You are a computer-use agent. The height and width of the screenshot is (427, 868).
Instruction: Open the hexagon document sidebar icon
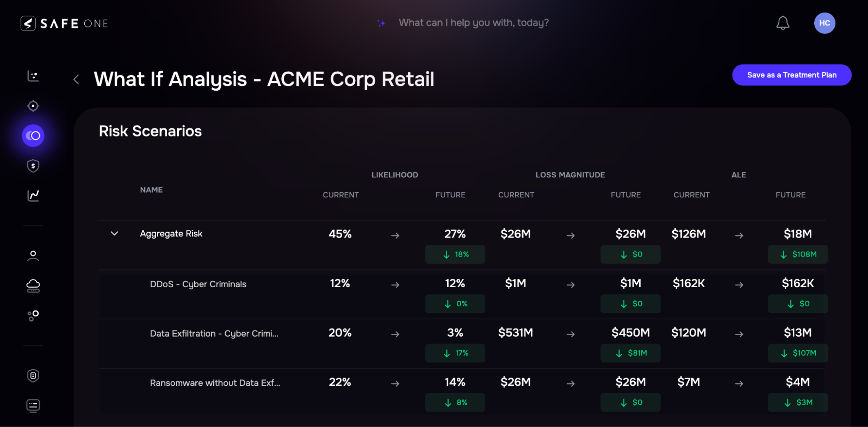[x=33, y=375]
